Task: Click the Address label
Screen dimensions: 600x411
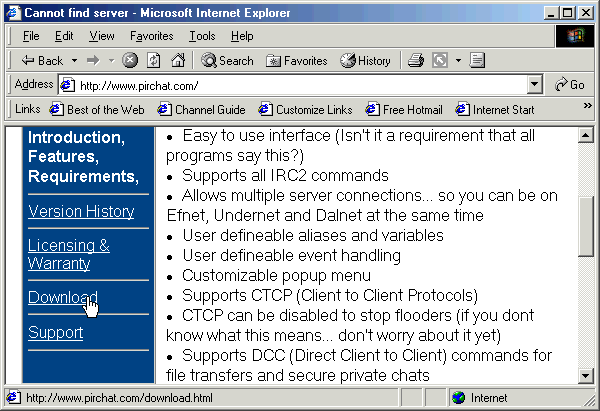Action: (34, 84)
